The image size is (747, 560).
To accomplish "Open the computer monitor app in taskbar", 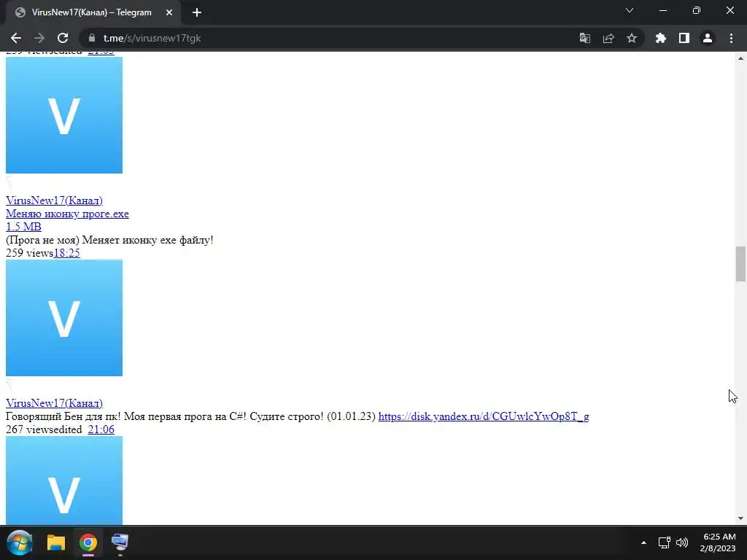I will point(120,542).
